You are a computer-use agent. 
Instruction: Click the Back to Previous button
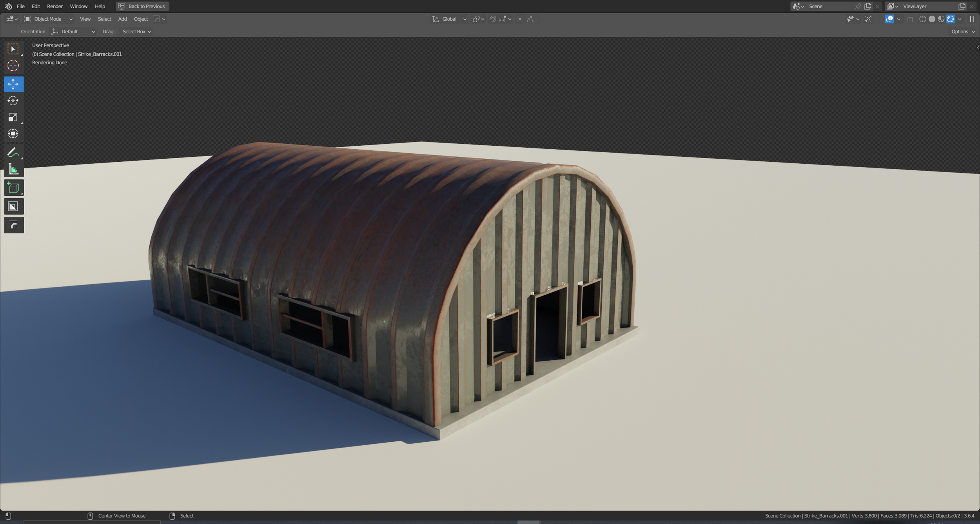point(142,6)
